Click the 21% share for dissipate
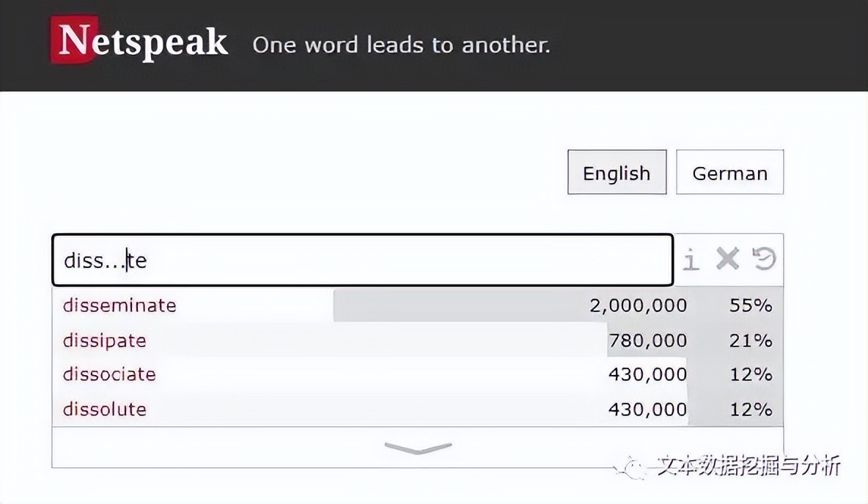Viewport: 868px width, 504px height. point(751,341)
